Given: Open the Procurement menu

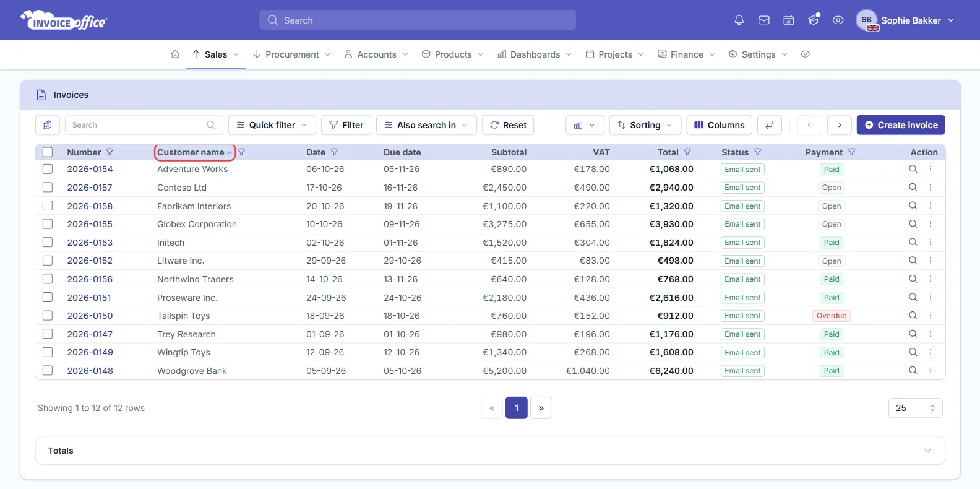Looking at the screenshot, I should click(292, 54).
